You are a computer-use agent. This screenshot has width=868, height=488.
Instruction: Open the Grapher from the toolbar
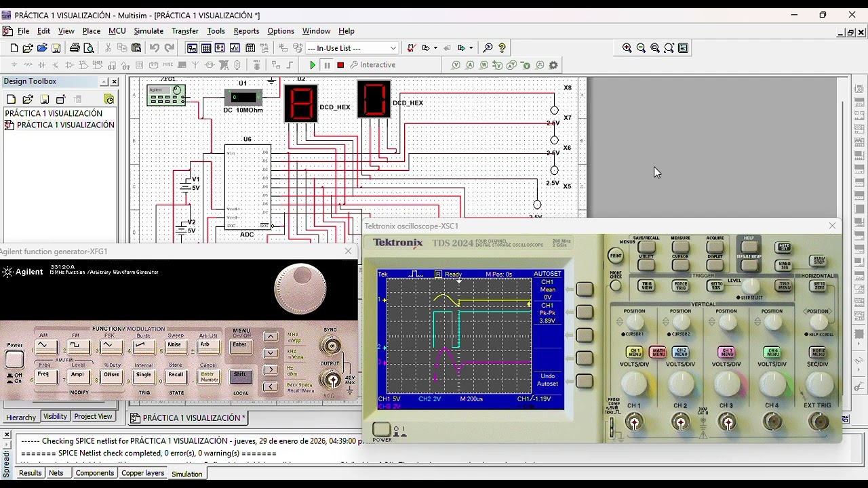235,48
